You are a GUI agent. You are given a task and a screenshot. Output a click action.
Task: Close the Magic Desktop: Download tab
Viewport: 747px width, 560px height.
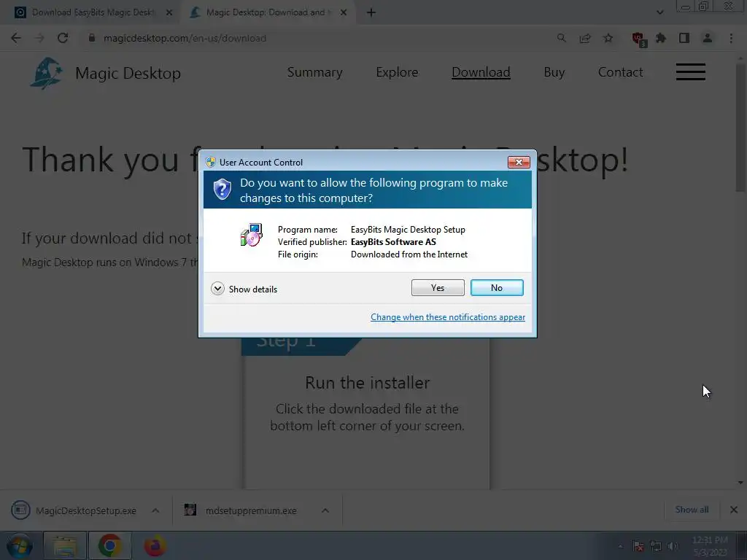tap(344, 12)
